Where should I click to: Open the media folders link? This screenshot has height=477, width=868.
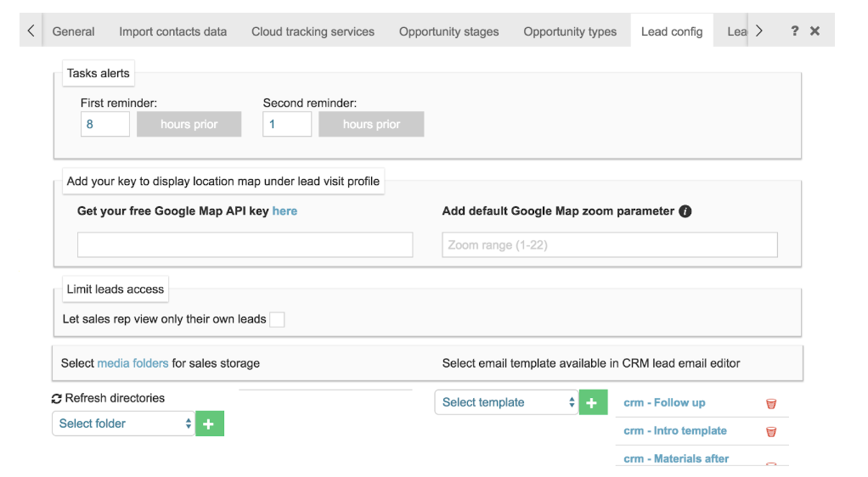tap(132, 363)
